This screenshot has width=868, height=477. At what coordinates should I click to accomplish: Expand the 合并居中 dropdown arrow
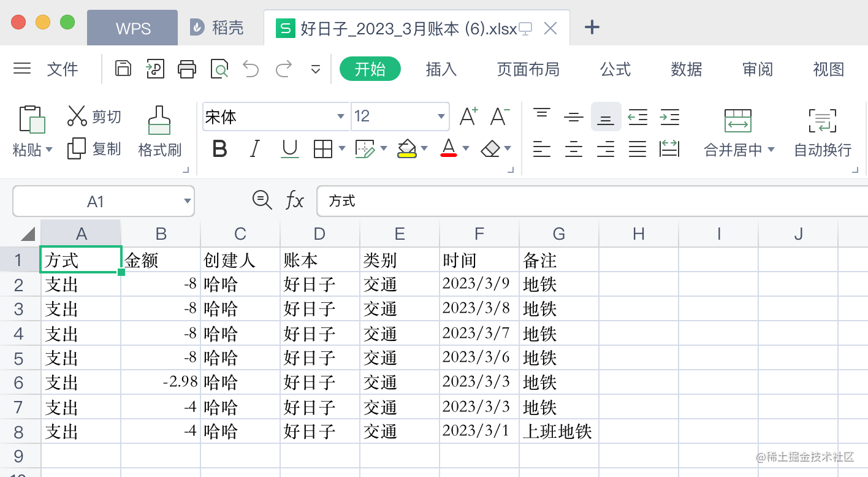(771, 150)
